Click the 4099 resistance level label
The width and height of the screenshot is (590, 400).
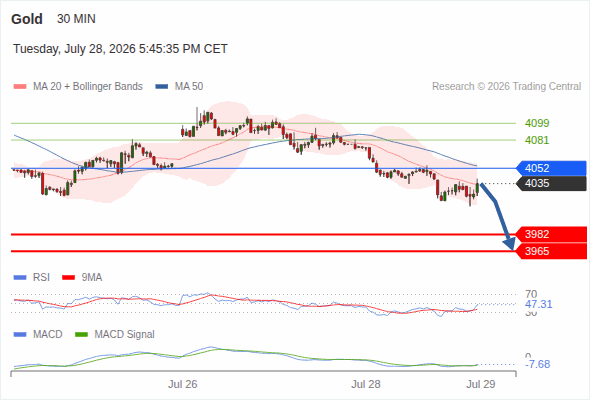point(537,123)
